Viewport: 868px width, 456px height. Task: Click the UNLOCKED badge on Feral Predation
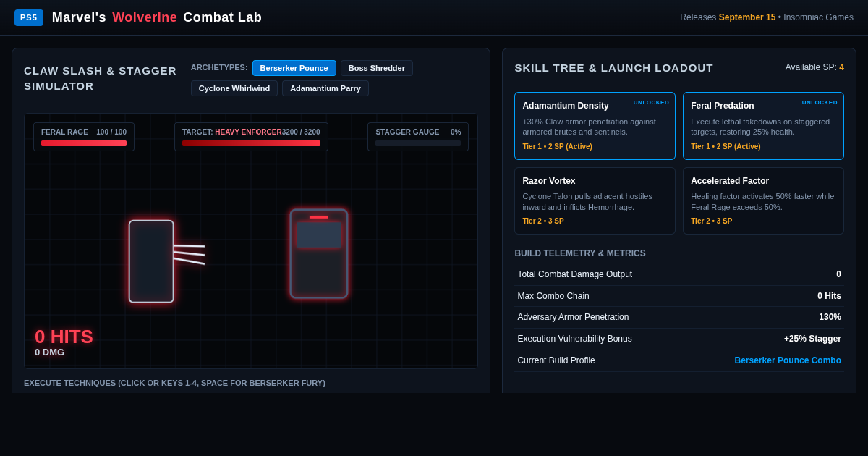point(820,103)
